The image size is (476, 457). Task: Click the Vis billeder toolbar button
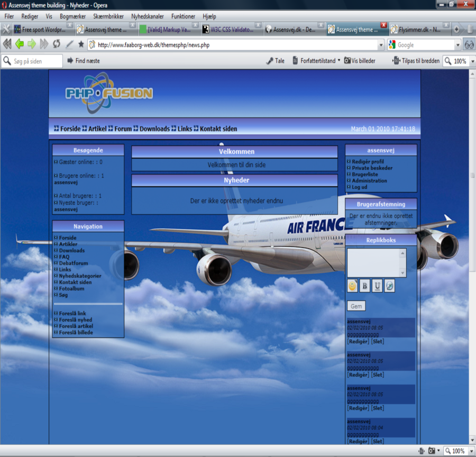click(360, 61)
